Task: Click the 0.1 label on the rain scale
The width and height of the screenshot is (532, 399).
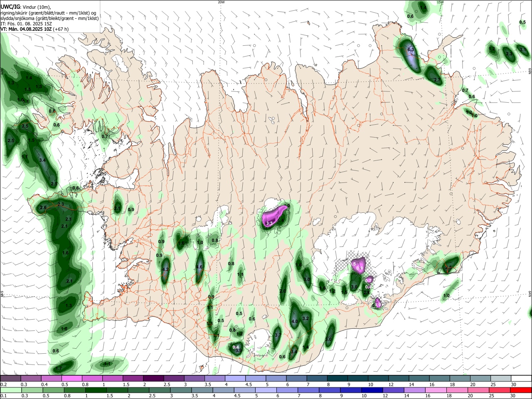Action: pyautogui.click(x=3, y=396)
